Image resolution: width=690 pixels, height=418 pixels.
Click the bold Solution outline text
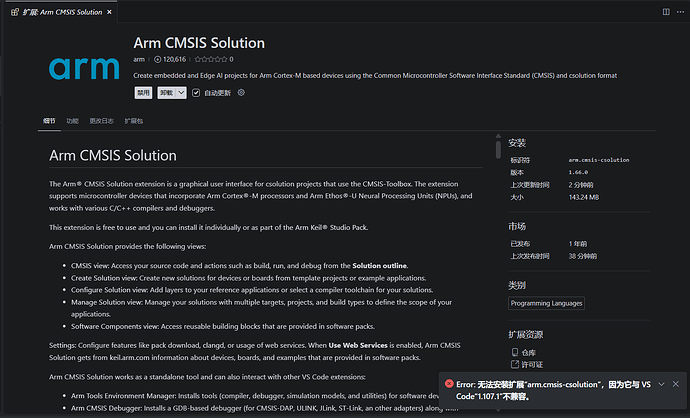379,266
